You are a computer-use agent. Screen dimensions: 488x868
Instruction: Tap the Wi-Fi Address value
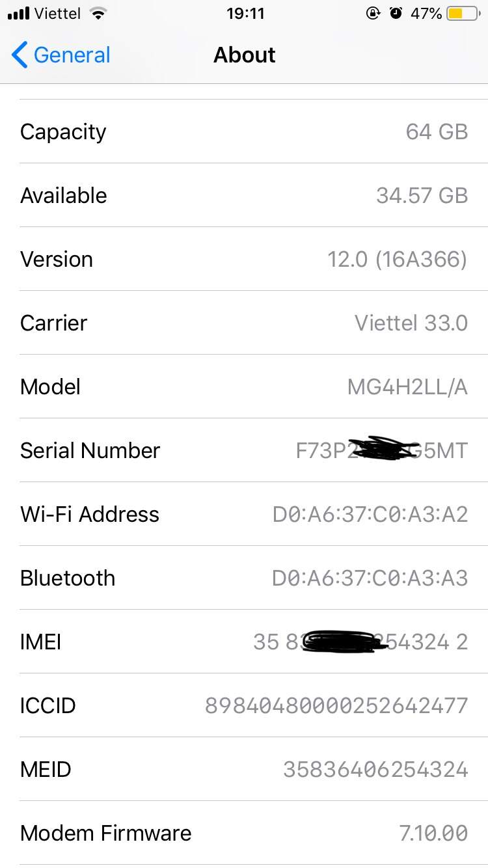pos(370,514)
